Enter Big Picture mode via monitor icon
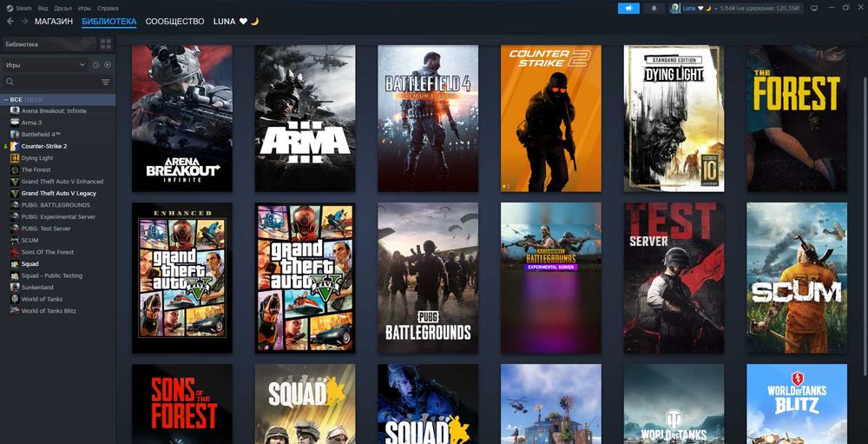Screen dimensions: 868x444 [x=814, y=9]
